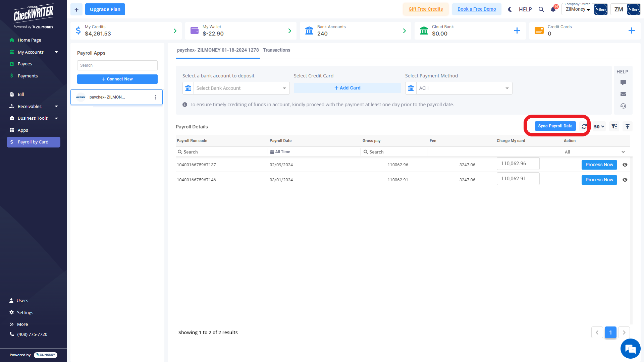
Task: Open help headset support icon
Action: pos(623,106)
